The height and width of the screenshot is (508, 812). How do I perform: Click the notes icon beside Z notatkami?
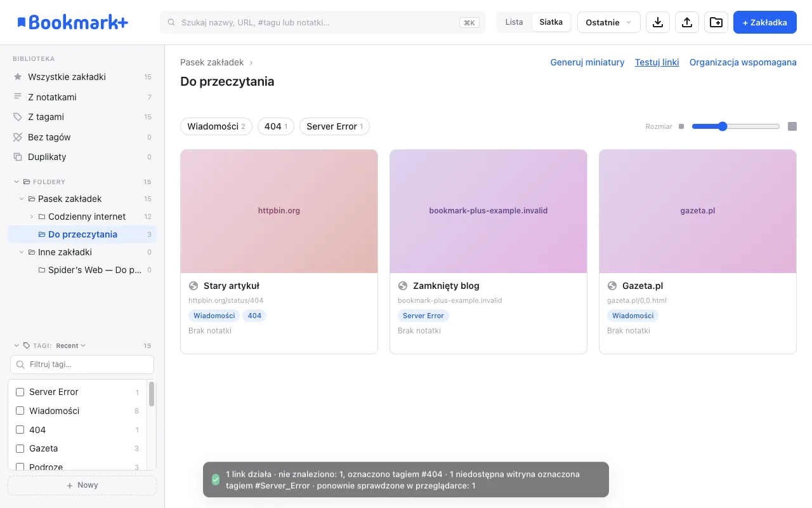tap(18, 97)
